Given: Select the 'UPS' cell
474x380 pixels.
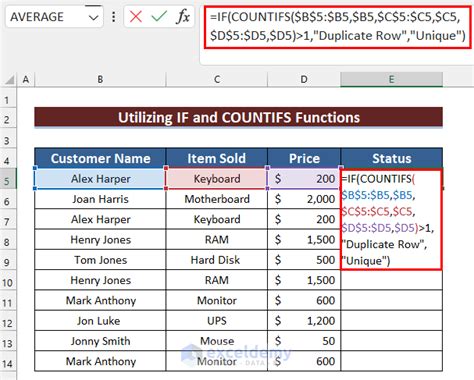Looking at the screenshot, I should coord(217,321).
